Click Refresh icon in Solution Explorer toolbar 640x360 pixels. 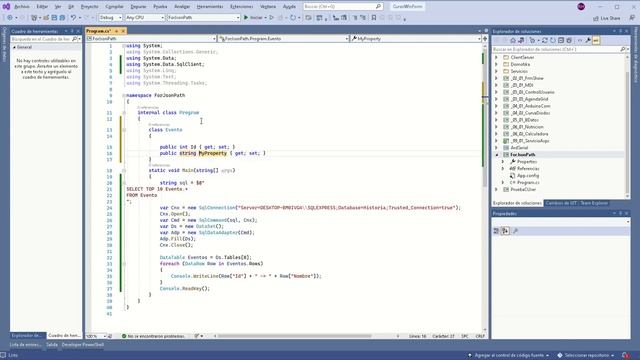coord(553,40)
